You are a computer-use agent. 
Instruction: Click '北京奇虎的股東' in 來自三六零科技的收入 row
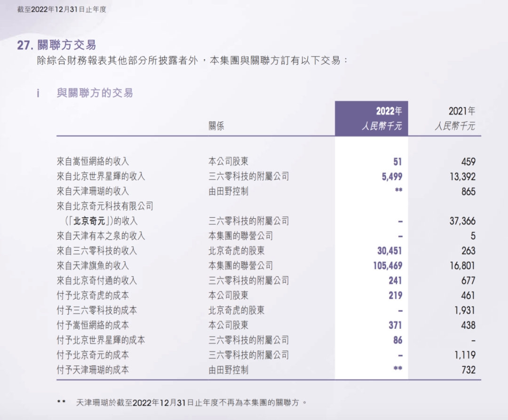(x=237, y=251)
